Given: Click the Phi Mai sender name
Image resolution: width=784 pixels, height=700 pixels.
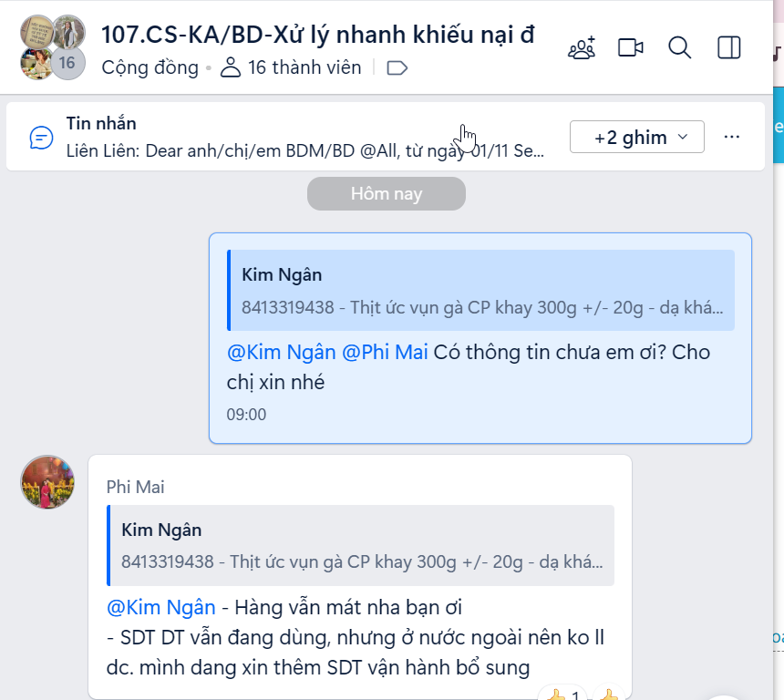Looking at the screenshot, I should [136, 487].
